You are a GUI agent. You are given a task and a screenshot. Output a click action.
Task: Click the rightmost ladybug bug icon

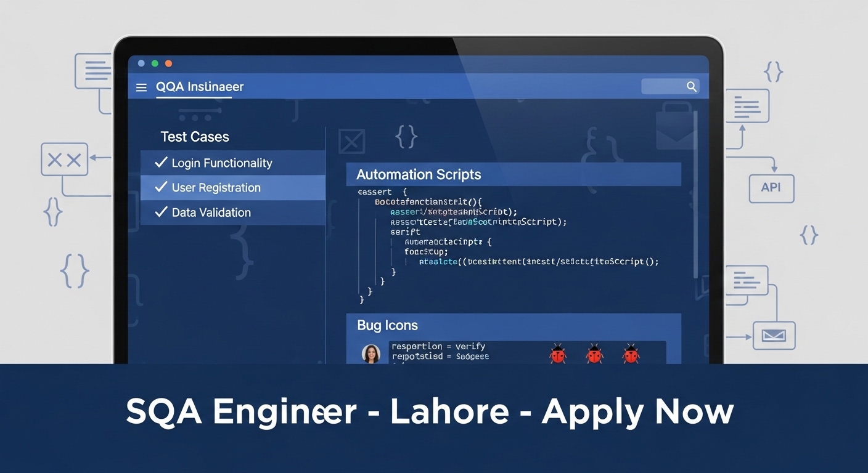(x=631, y=354)
